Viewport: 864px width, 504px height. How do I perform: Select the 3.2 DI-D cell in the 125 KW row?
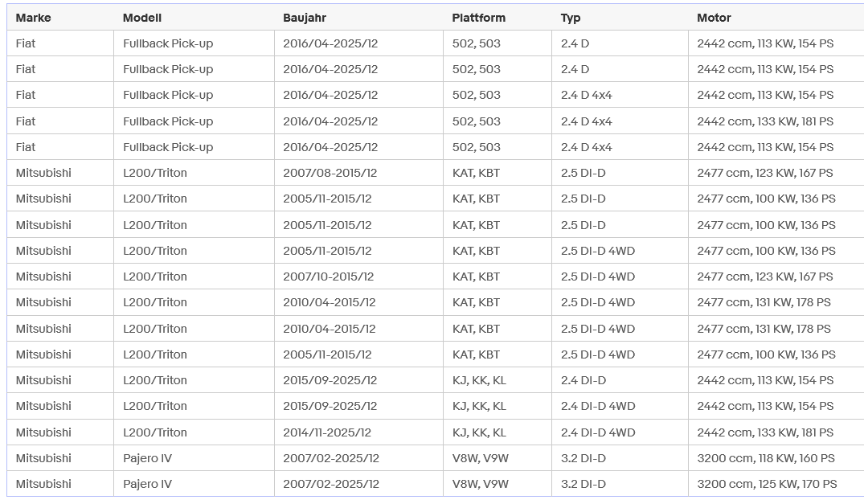coord(583,484)
